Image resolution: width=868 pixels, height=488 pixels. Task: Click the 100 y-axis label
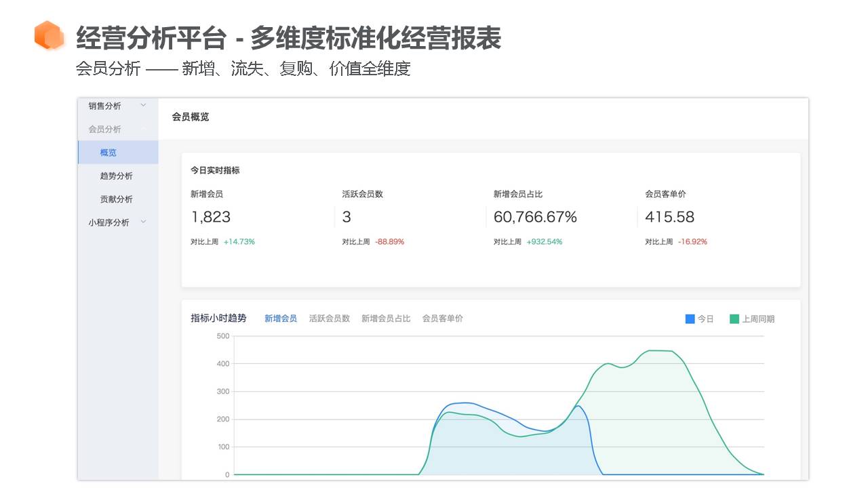[x=223, y=447]
